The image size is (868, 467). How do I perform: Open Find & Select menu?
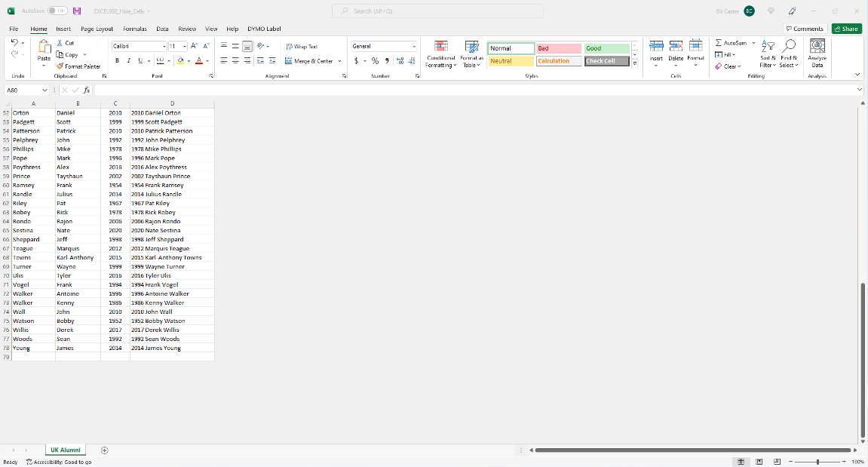pos(789,54)
